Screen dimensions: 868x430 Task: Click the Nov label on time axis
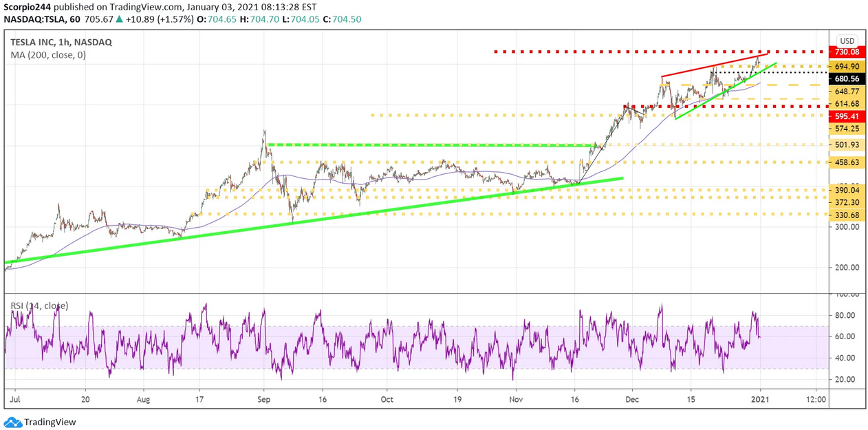coord(516,398)
